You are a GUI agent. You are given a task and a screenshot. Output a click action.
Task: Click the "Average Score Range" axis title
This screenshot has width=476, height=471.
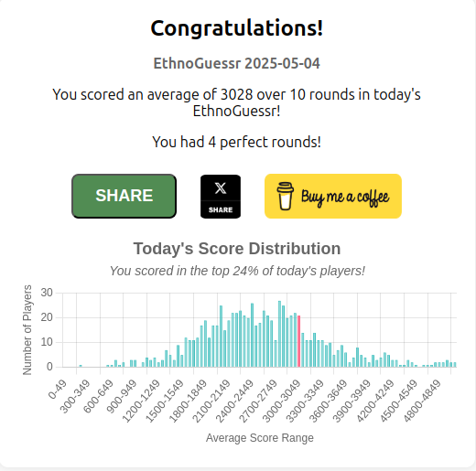(x=260, y=438)
